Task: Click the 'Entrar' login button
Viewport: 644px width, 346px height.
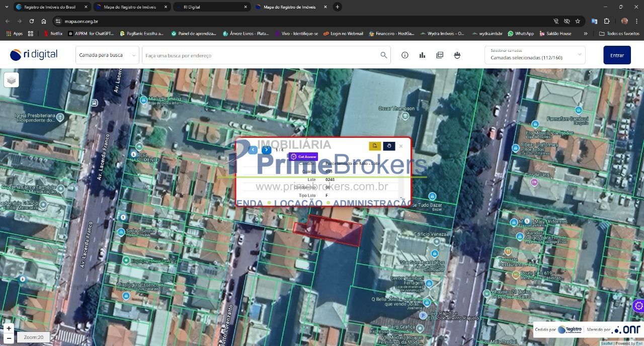Action: [617, 55]
